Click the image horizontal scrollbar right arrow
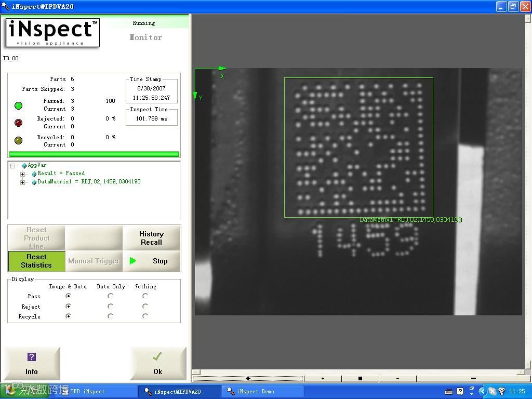 [522, 372]
